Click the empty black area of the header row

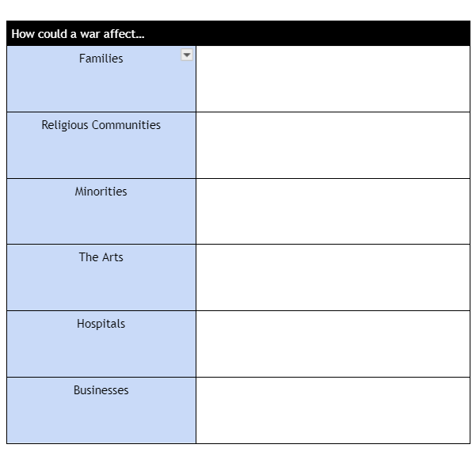tap(307, 33)
